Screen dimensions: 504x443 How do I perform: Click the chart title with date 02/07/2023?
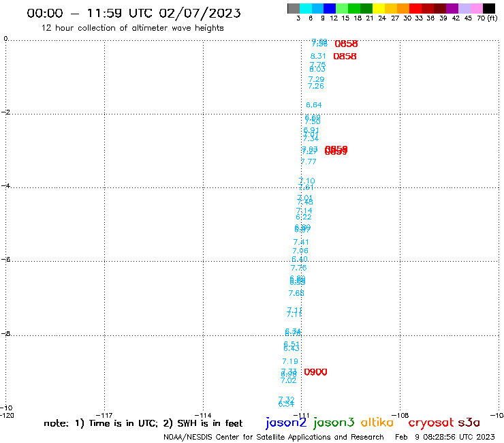pyautogui.click(x=133, y=13)
